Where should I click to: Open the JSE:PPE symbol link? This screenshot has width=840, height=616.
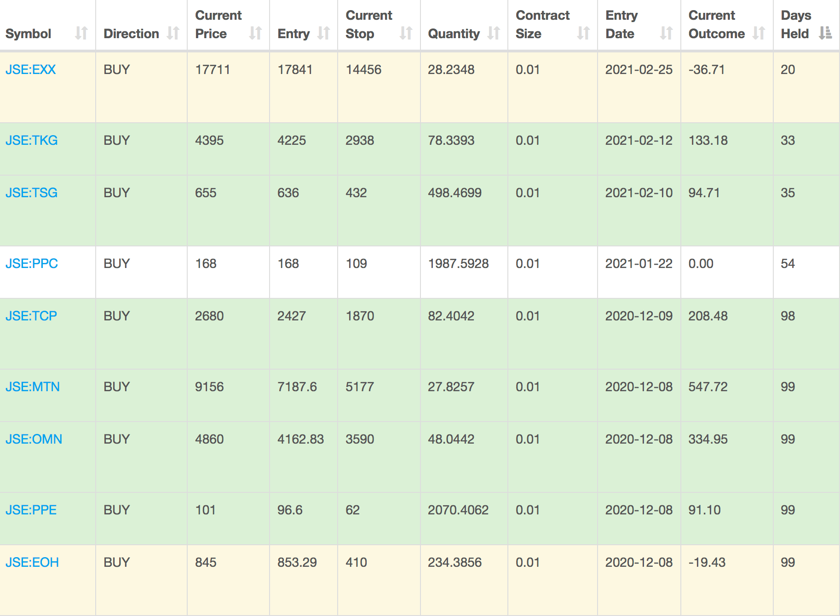pos(31,510)
